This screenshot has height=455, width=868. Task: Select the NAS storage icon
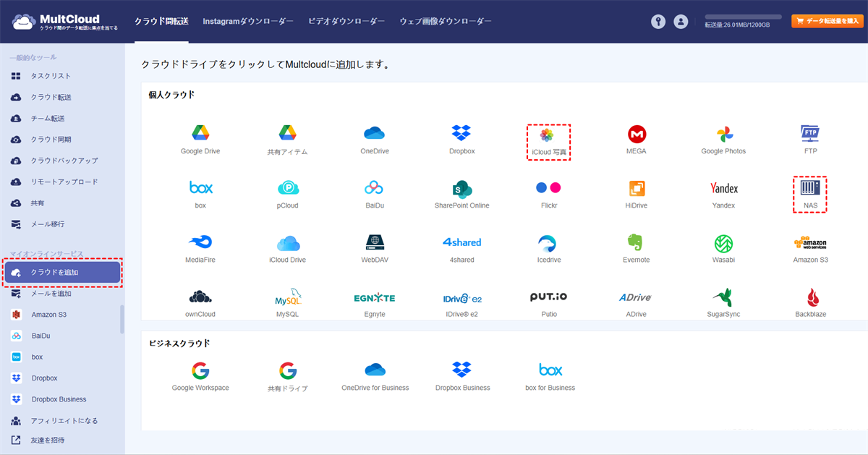tap(809, 193)
